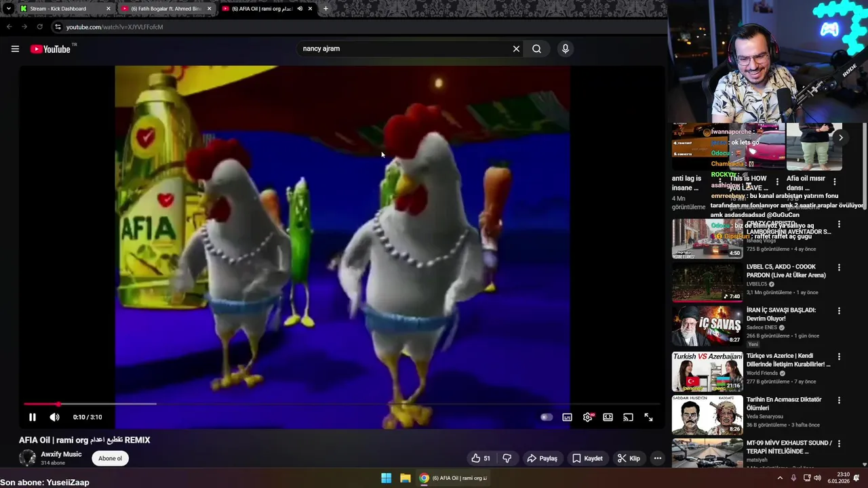868x488 pixels.
Task: Save video with Kaydet button
Action: point(587,458)
